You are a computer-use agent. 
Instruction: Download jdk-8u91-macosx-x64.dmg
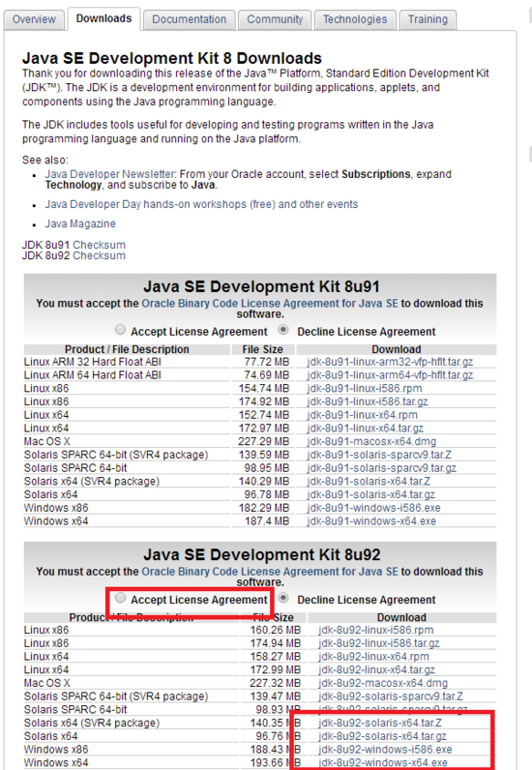(371, 441)
